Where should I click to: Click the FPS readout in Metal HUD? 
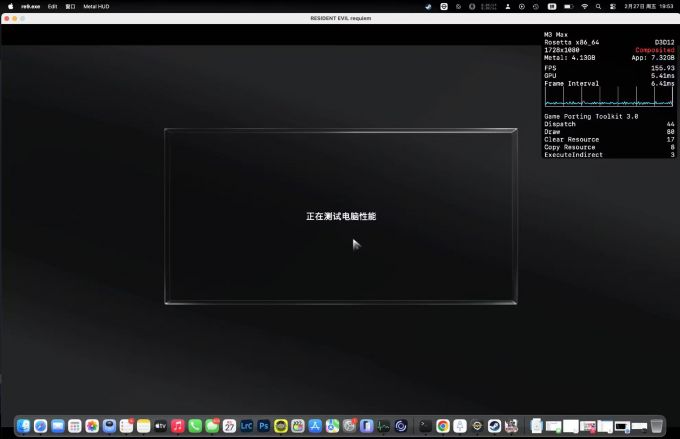point(609,68)
